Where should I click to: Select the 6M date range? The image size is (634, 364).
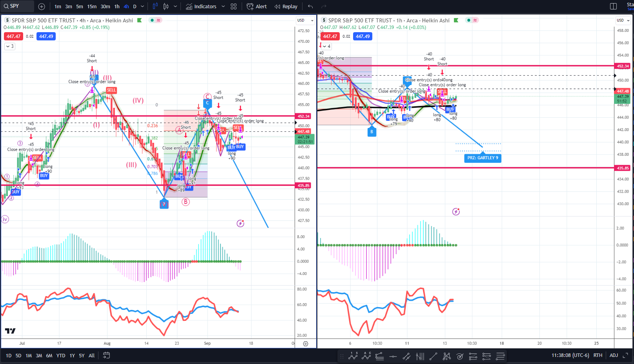(49, 356)
